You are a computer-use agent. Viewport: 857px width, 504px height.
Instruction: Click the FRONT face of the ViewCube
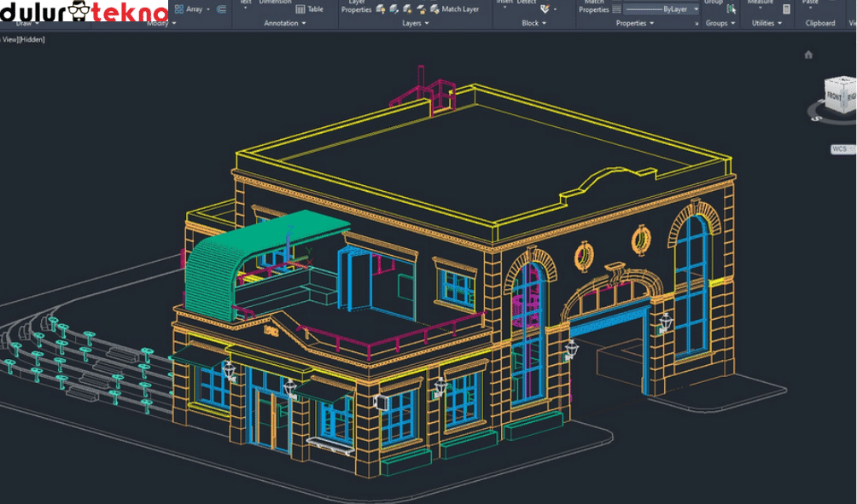click(834, 96)
